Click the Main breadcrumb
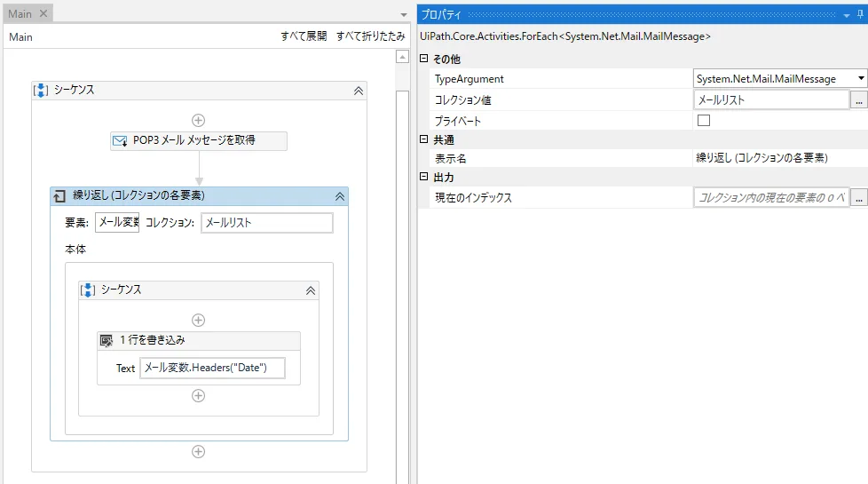The height and width of the screenshot is (484, 868). tap(20, 37)
